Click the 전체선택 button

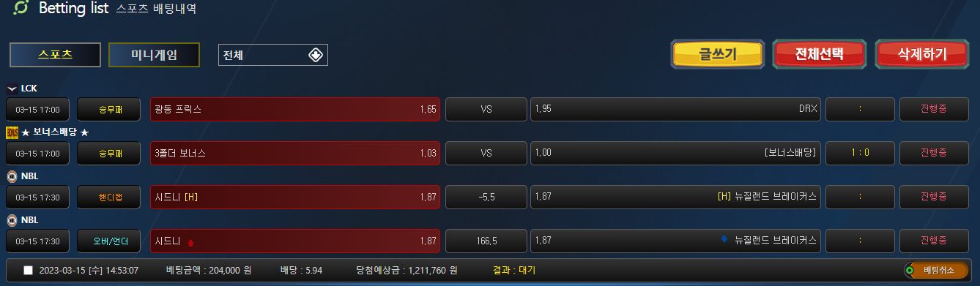tap(820, 54)
